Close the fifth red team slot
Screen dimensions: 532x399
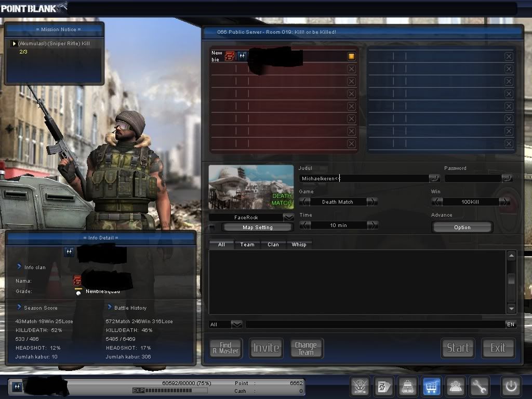click(352, 106)
